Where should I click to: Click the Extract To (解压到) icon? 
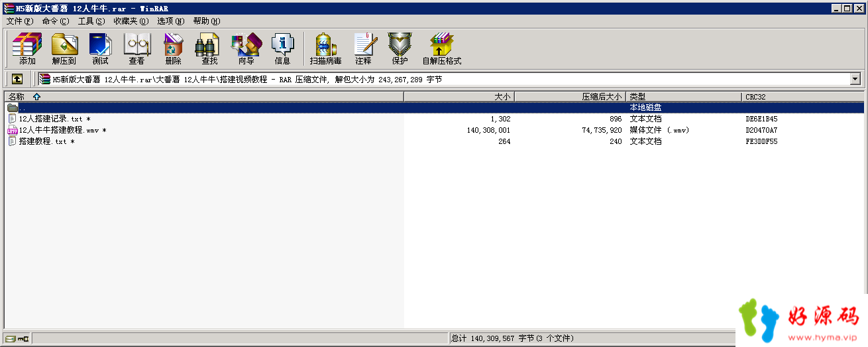(64, 48)
